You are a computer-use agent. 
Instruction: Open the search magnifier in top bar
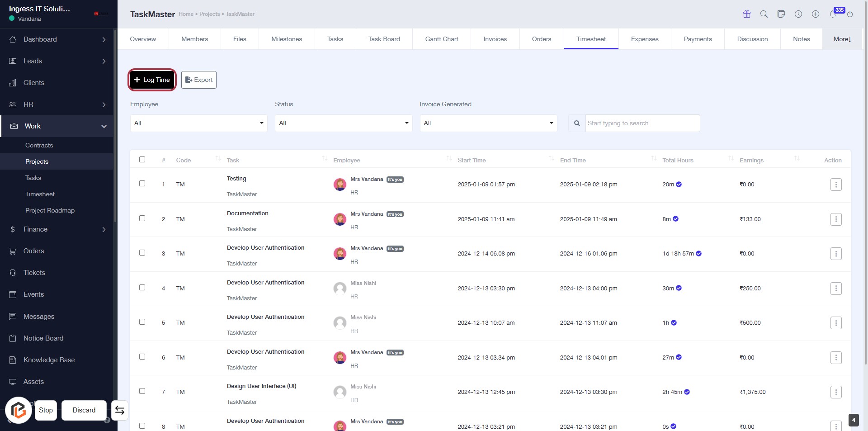764,14
